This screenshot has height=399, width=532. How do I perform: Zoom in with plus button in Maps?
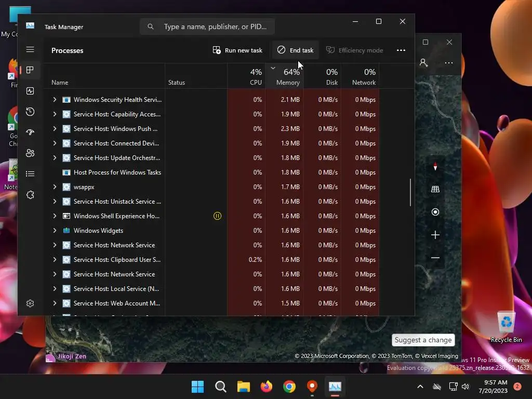click(435, 235)
